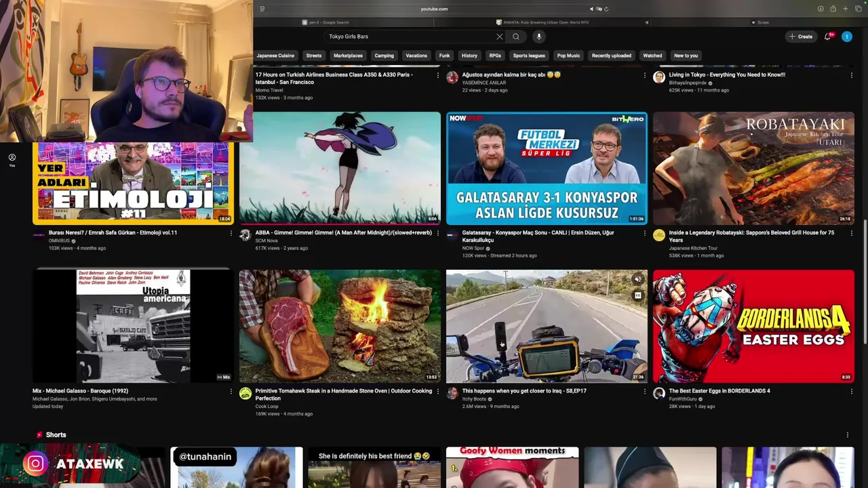Viewport: 868px width, 488px height.
Task: Click the youtube.com address bar
Action: click(434, 9)
